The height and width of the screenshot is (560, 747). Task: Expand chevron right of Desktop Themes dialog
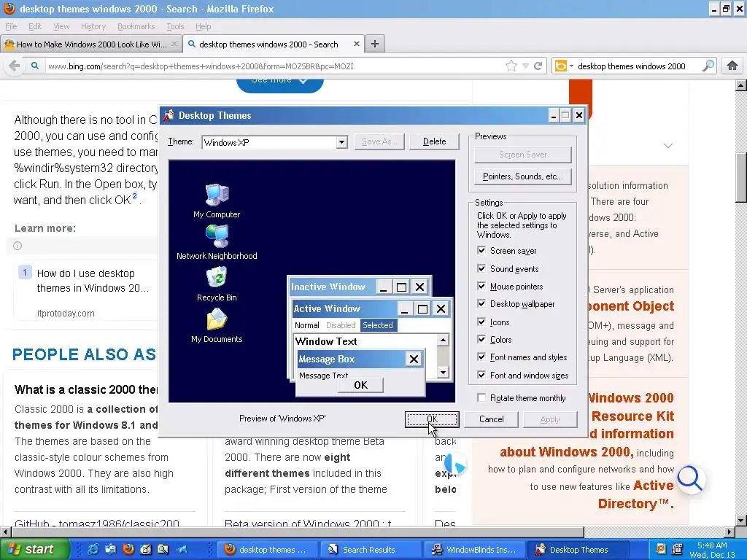pos(668,146)
